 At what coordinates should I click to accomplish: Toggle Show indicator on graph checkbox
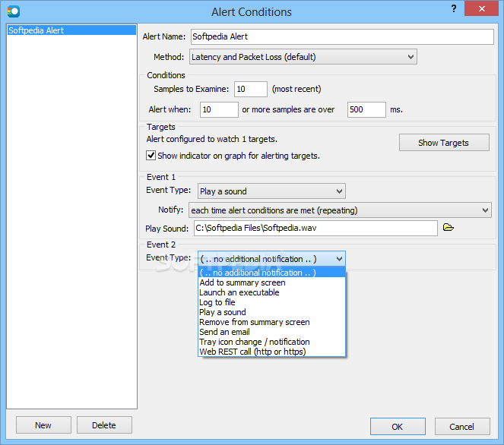coord(151,156)
